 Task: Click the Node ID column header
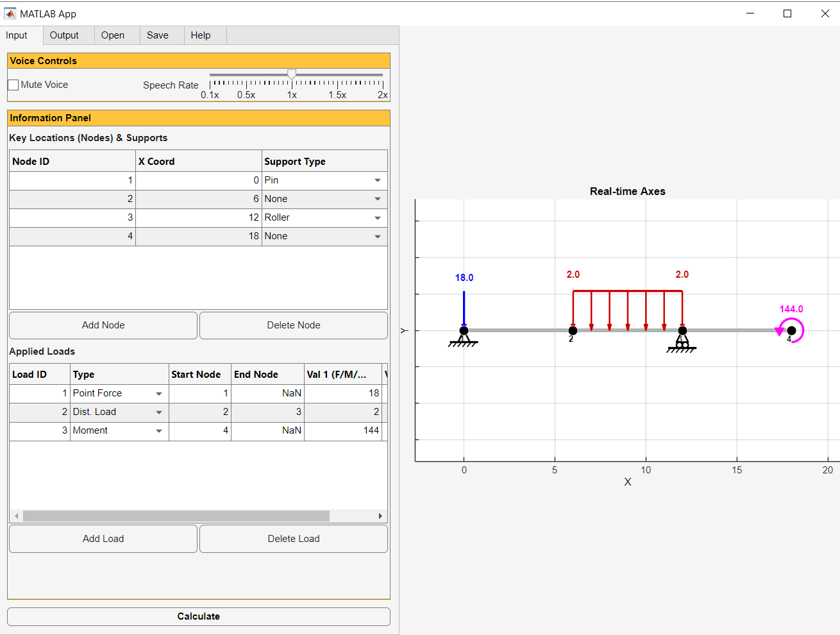[x=72, y=161]
